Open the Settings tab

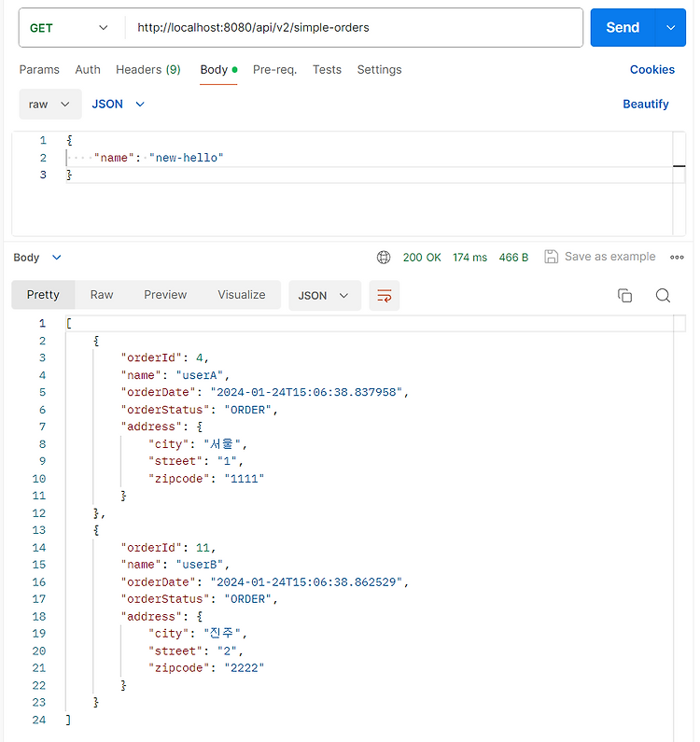click(379, 70)
